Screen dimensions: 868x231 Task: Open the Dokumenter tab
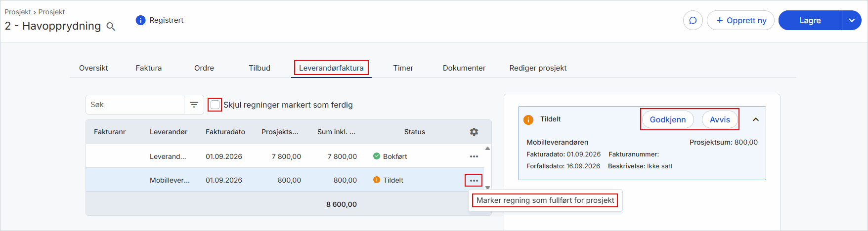point(464,68)
